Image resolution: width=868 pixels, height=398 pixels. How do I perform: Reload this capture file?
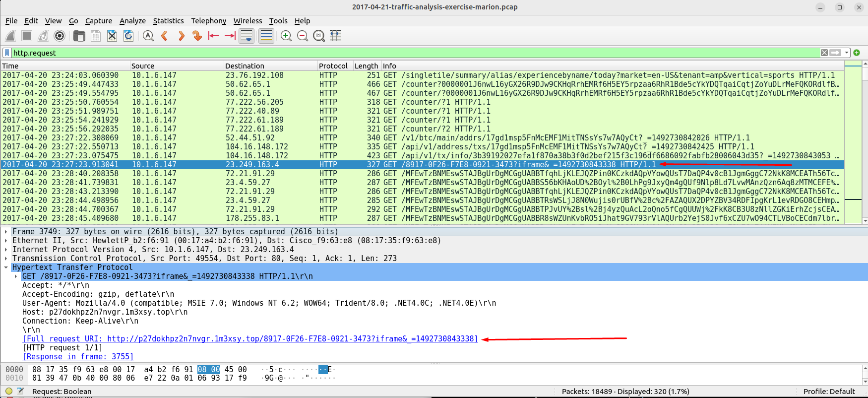(128, 36)
